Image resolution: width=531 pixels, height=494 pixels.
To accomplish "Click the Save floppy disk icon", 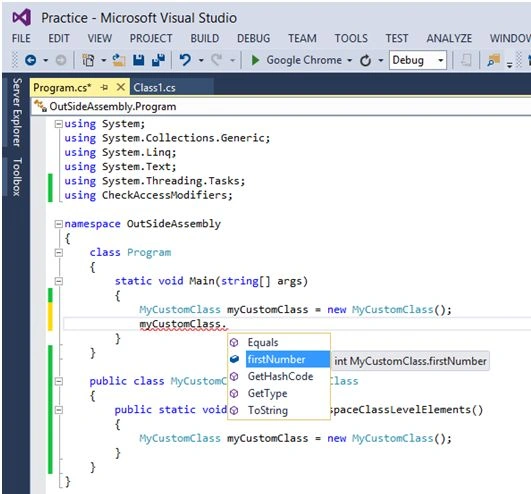I will (139, 60).
